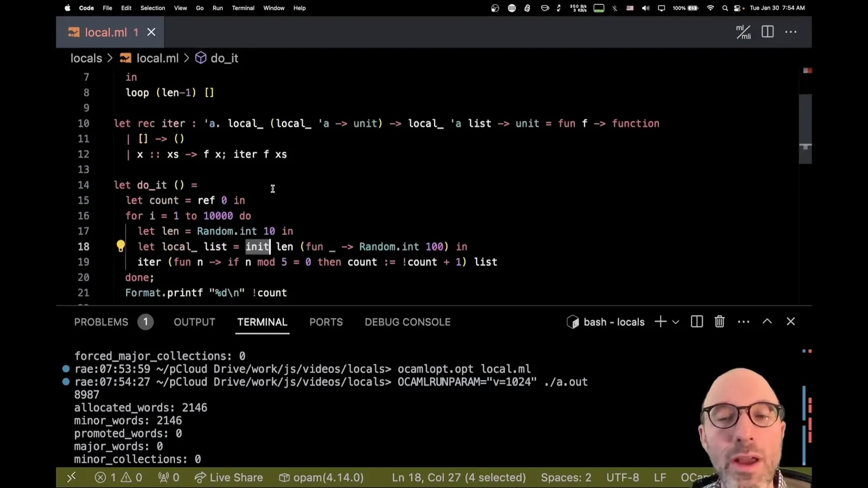The image size is (868, 488).
Task: Start Live Share session
Action: click(x=228, y=478)
